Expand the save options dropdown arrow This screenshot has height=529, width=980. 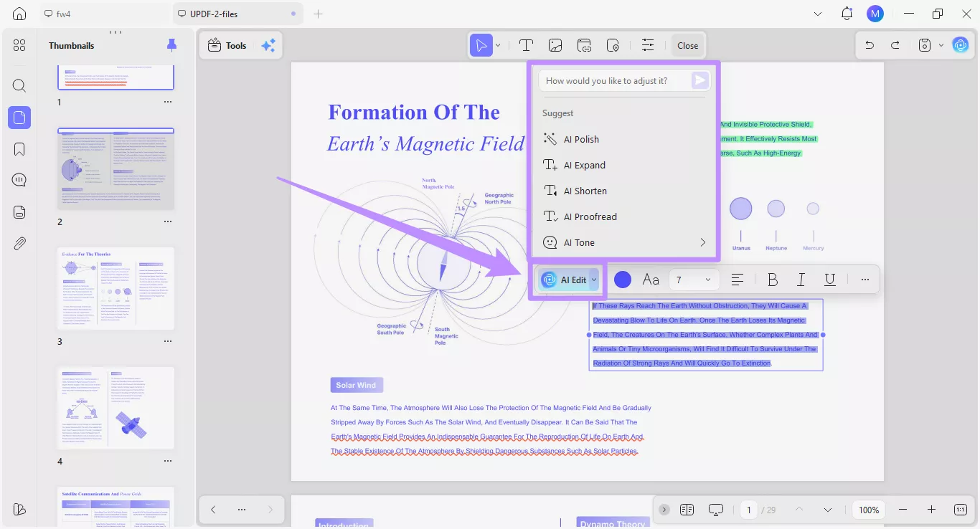[941, 45]
